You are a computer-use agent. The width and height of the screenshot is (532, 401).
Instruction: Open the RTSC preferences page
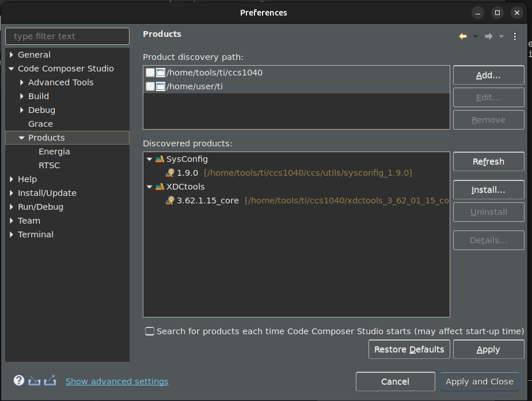(x=49, y=165)
